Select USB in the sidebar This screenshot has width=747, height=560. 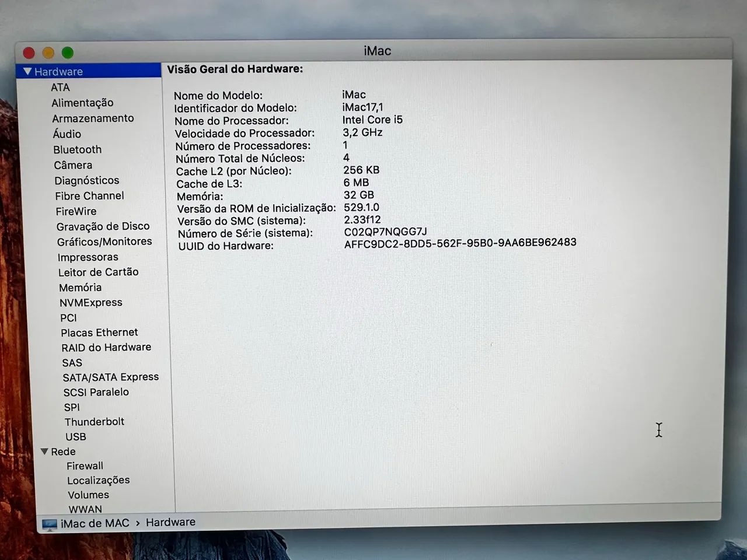75,437
